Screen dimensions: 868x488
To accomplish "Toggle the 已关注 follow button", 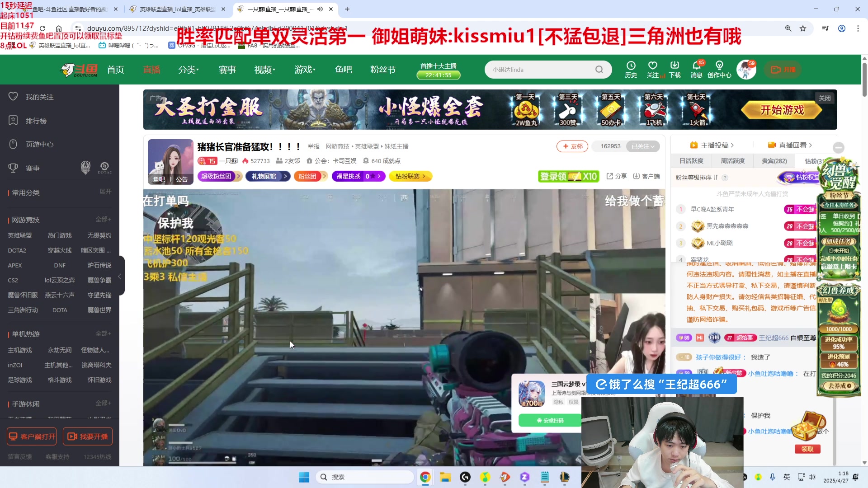I will coord(643,146).
